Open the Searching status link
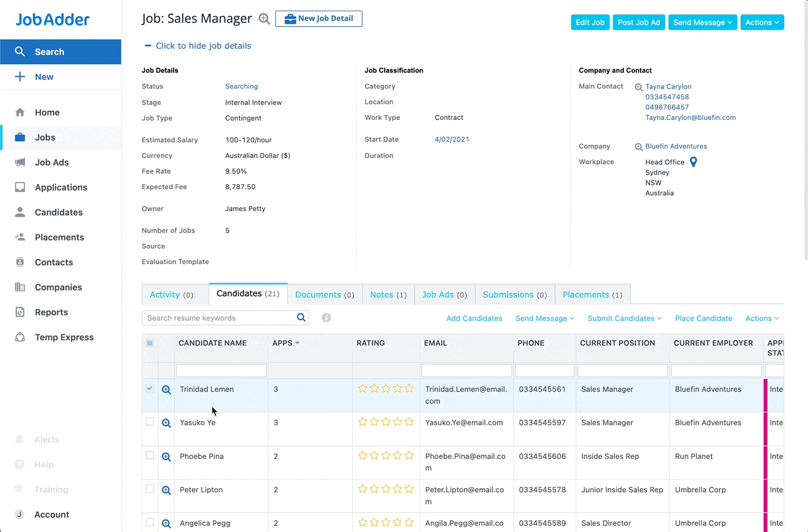The height and width of the screenshot is (532, 808). click(242, 86)
